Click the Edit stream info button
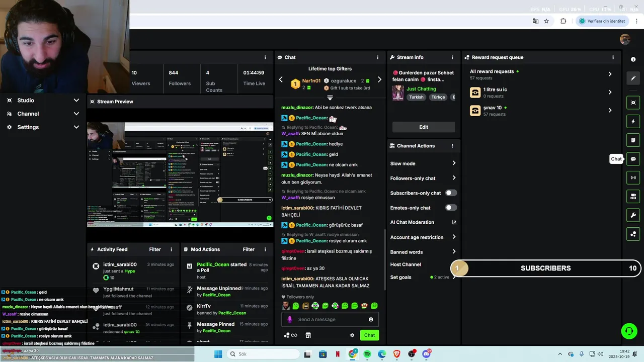 (424, 127)
